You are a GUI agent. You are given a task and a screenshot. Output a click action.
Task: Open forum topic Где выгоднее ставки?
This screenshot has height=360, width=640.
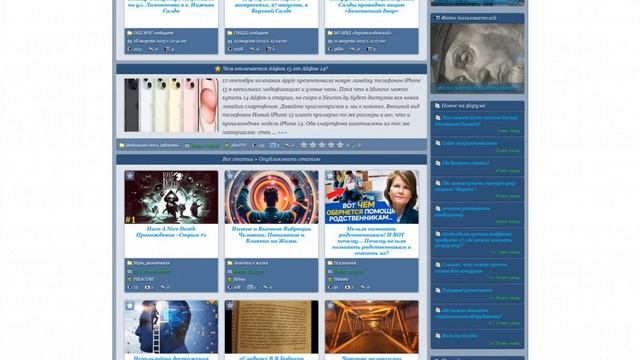pos(466,163)
